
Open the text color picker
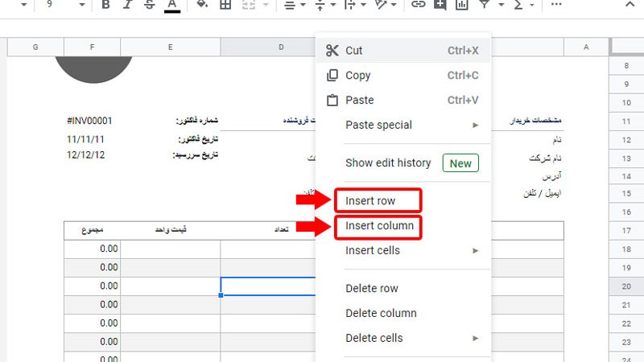click(171, 6)
